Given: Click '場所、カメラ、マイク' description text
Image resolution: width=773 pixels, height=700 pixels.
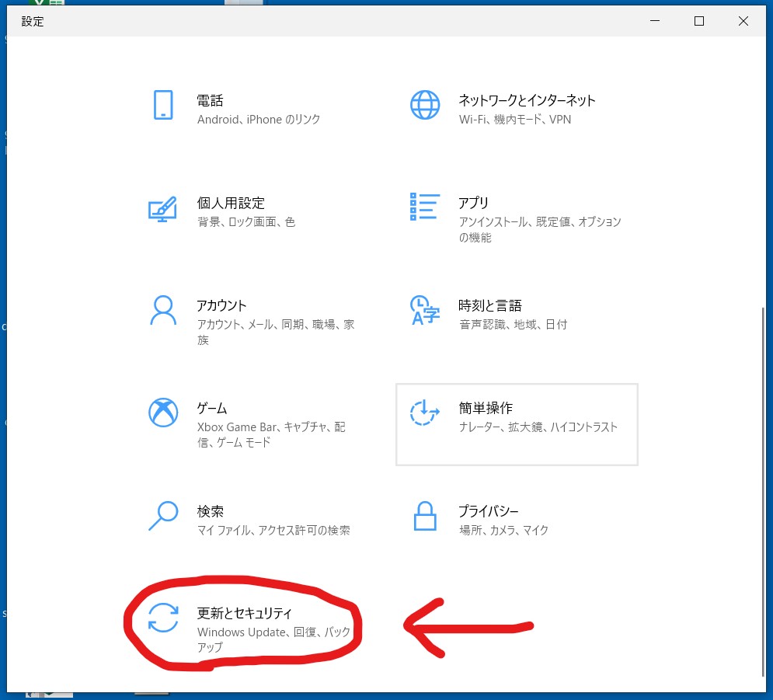Looking at the screenshot, I should (x=503, y=531).
